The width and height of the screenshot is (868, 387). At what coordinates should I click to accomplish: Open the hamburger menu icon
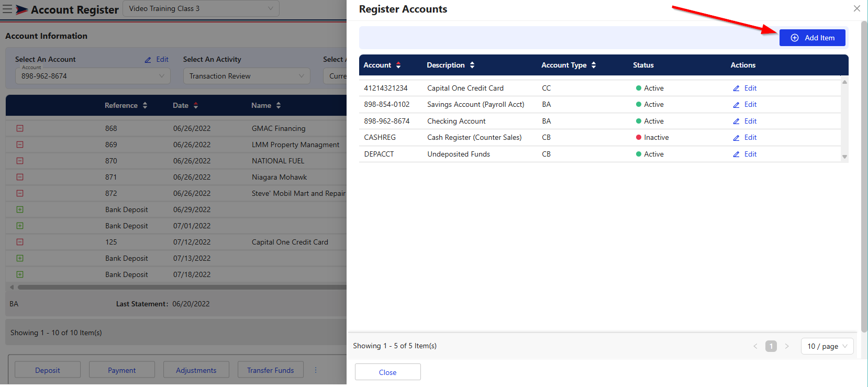(7, 9)
